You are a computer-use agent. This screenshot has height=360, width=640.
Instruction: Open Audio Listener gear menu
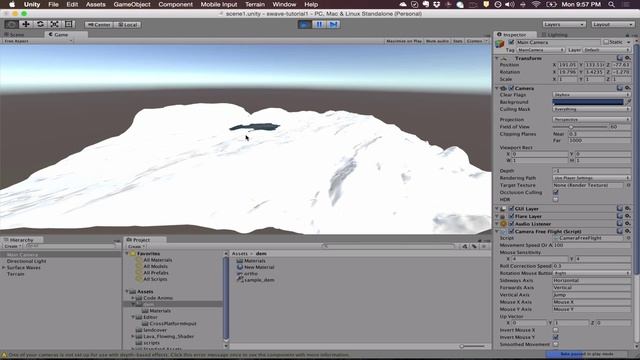point(628,224)
